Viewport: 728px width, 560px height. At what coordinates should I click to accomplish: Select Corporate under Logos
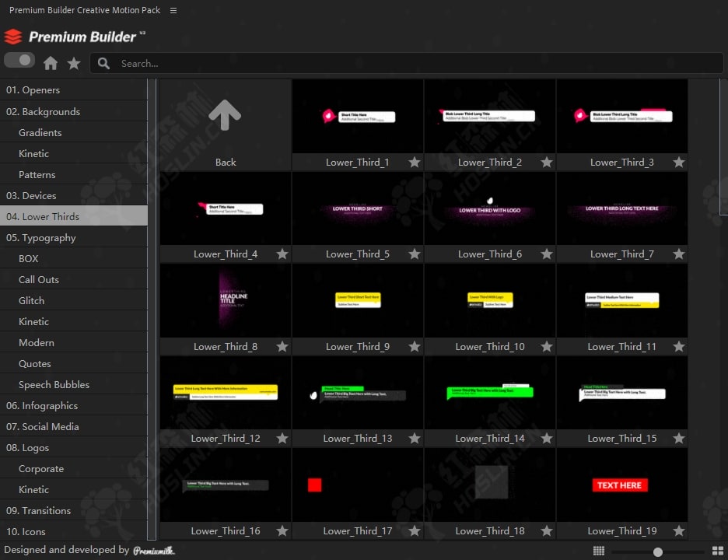click(x=74, y=468)
